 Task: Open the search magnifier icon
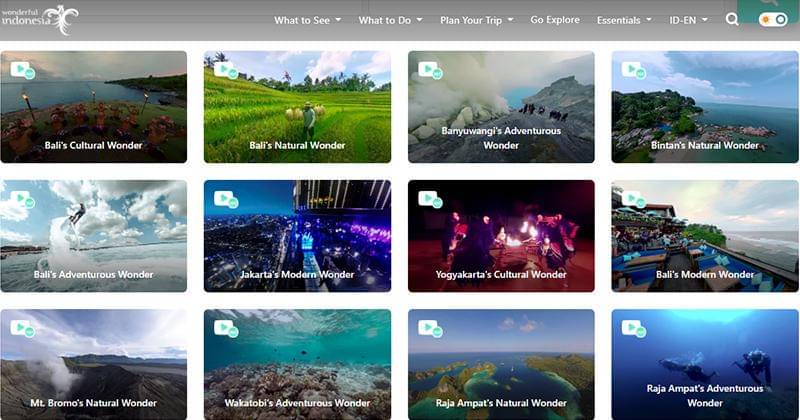tap(732, 20)
